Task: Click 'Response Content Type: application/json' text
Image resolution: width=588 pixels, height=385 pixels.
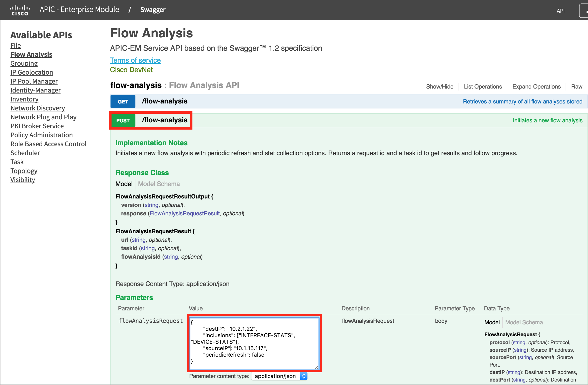Action: tap(172, 284)
